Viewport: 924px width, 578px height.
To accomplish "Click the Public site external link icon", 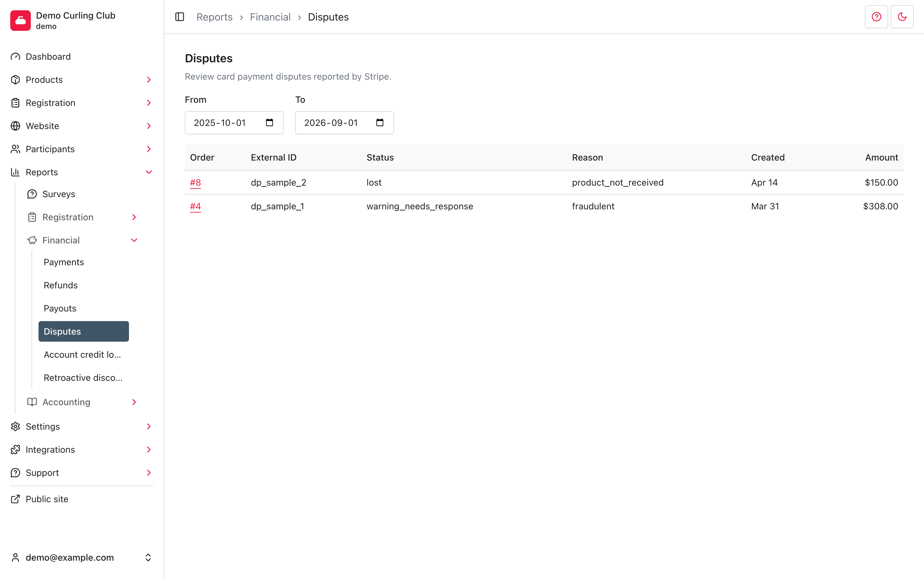I will click(x=15, y=499).
